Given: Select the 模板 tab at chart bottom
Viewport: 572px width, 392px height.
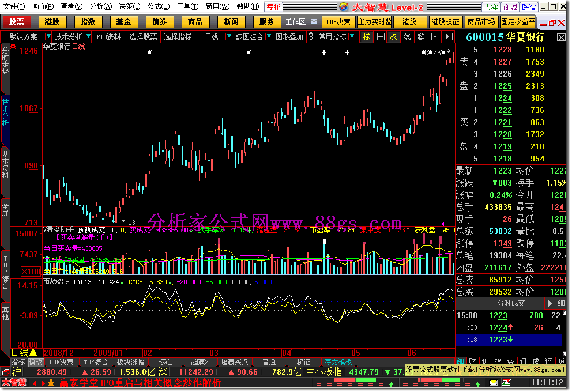Looking at the screenshot, I should pos(36,363).
